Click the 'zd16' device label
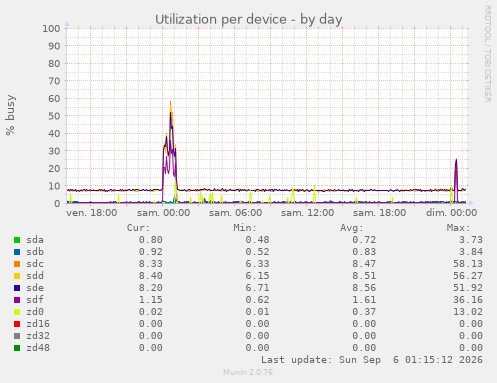This screenshot has width=497, height=383. [38, 324]
